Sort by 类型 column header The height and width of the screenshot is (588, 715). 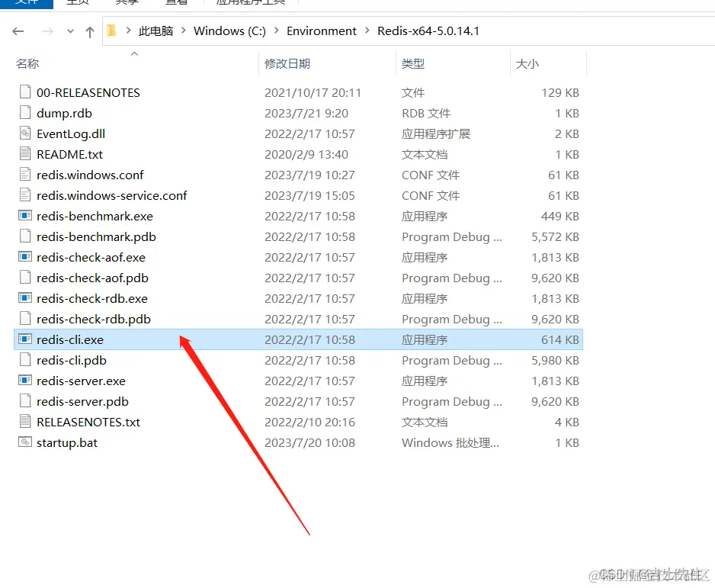[413, 63]
